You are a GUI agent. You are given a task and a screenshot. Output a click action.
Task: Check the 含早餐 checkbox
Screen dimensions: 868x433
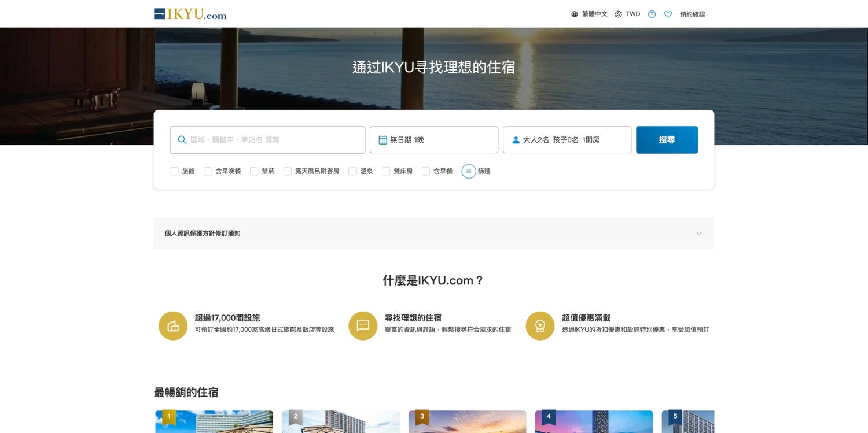(426, 171)
